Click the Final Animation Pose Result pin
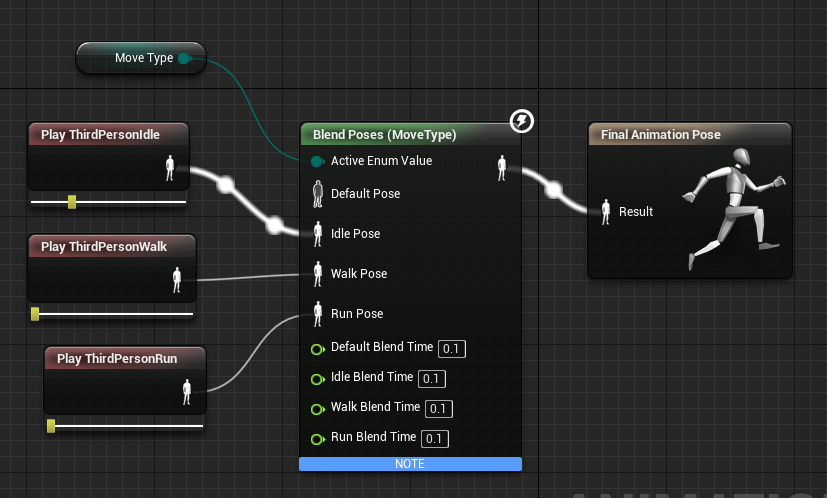 605,211
